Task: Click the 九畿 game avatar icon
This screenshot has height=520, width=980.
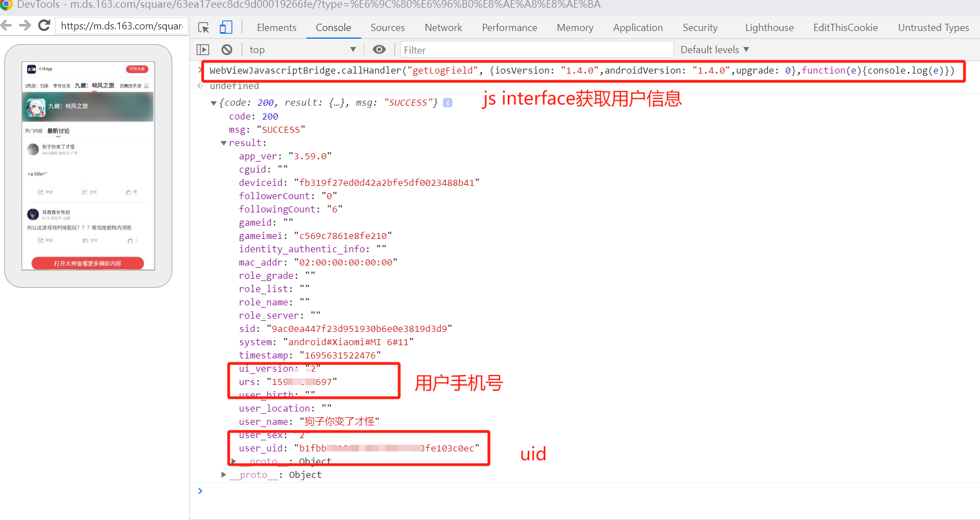Action: [36, 107]
